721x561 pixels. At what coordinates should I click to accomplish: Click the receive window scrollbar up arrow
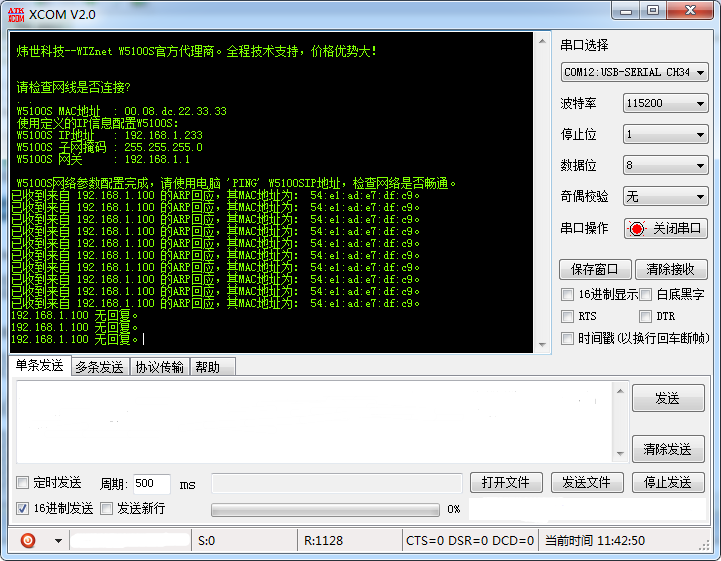pos(542,41)
